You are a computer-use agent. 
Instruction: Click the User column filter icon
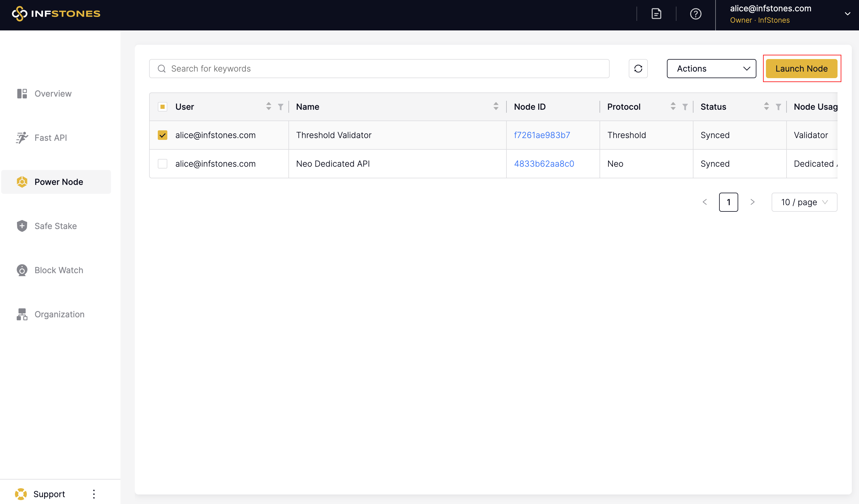281,107
